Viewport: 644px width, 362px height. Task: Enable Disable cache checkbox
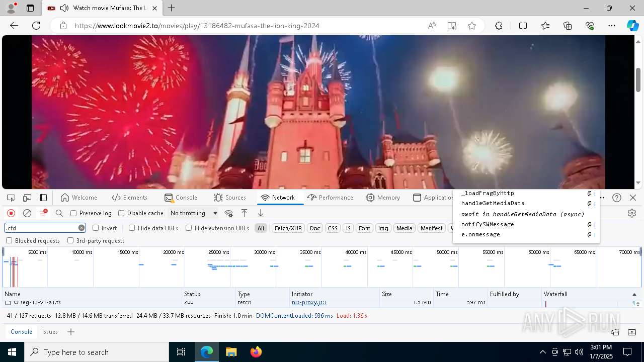click(x=121, y=213)
